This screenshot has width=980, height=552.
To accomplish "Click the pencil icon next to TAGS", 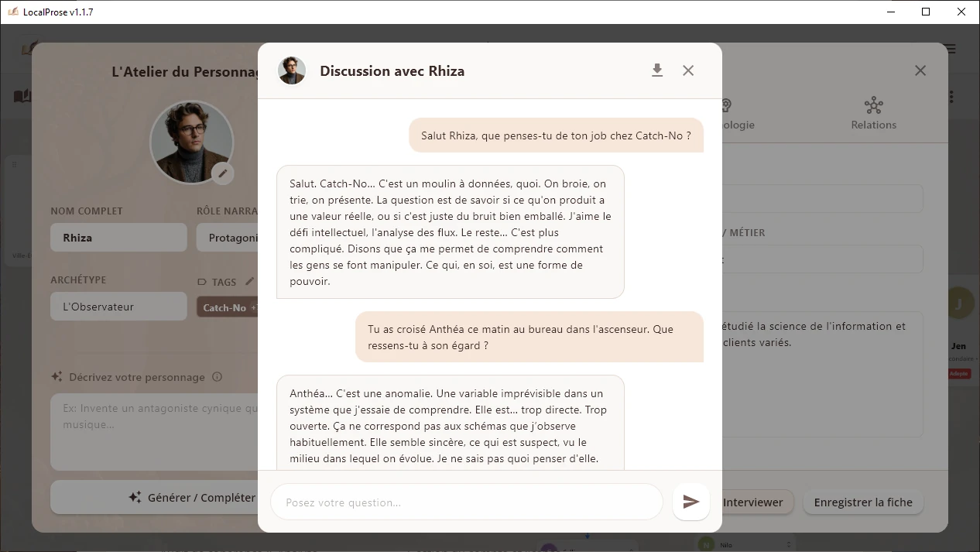I will 249,281.
